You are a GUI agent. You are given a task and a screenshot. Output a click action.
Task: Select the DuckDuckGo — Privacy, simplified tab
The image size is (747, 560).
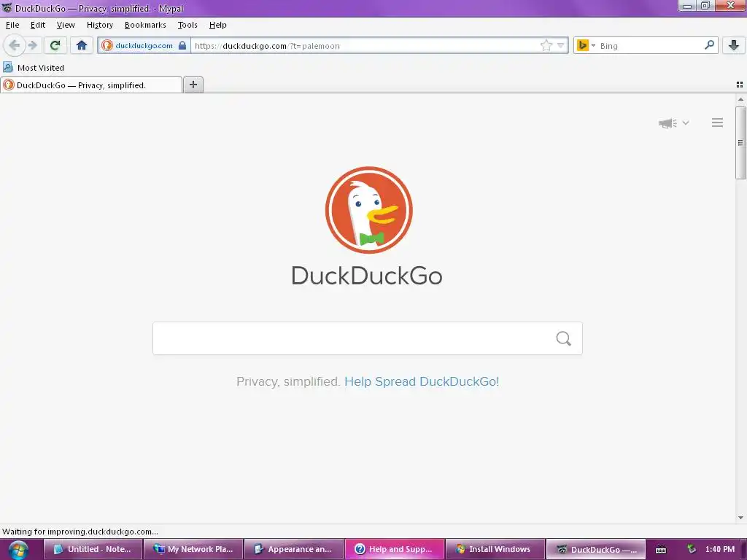91,85
